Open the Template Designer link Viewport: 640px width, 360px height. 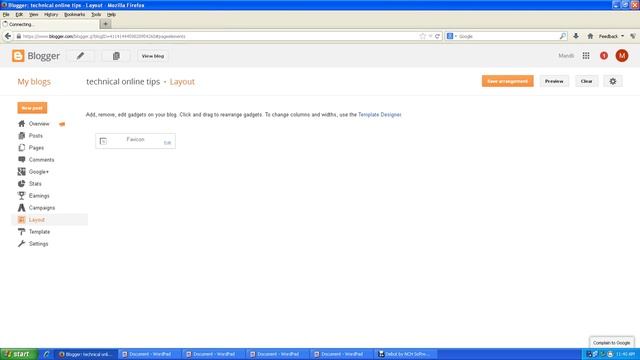[380, 115]
